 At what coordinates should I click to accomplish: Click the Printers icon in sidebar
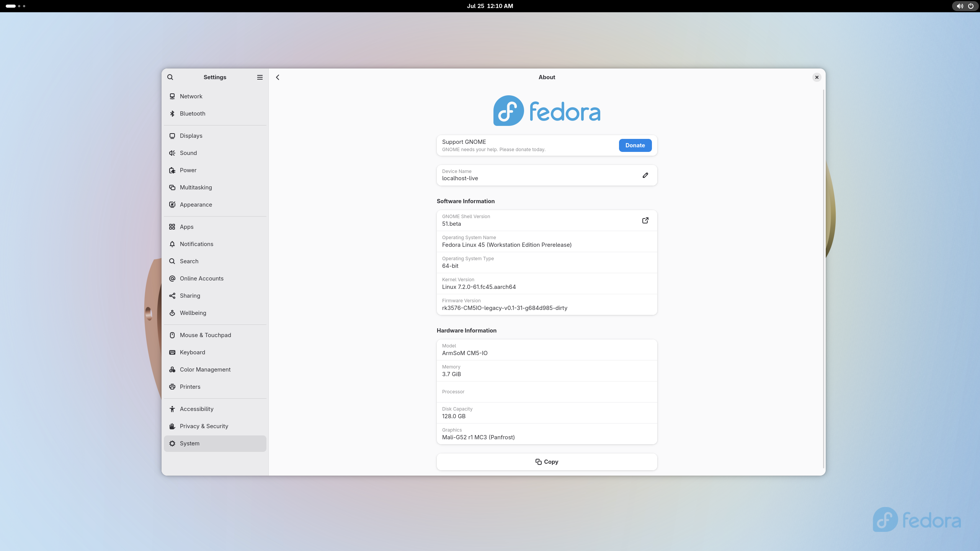[x=172, y=387]
